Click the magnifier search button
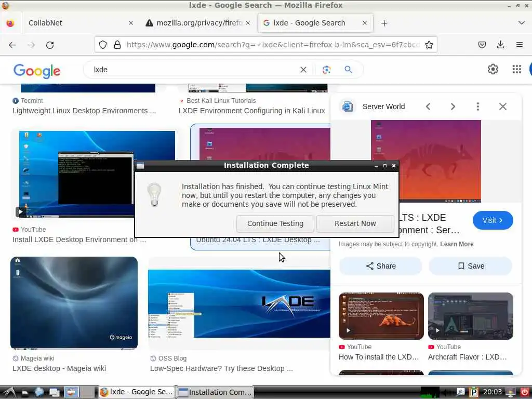532x399 pixels. coord(349,70)
